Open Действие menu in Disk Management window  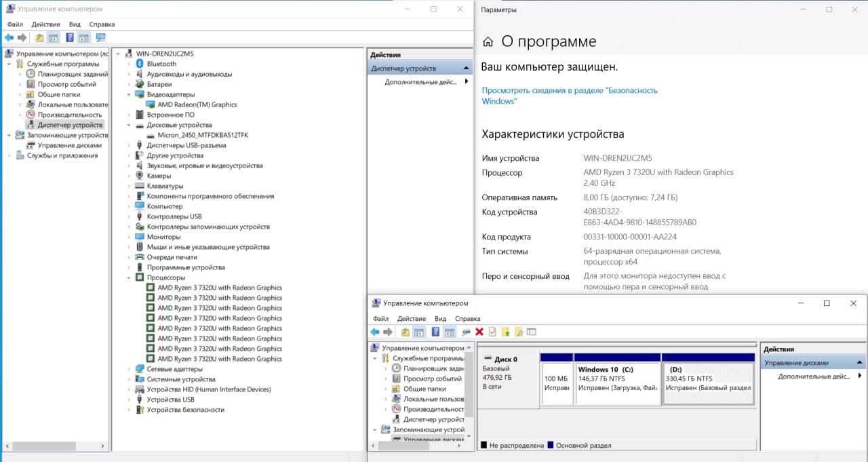(412, 319)
